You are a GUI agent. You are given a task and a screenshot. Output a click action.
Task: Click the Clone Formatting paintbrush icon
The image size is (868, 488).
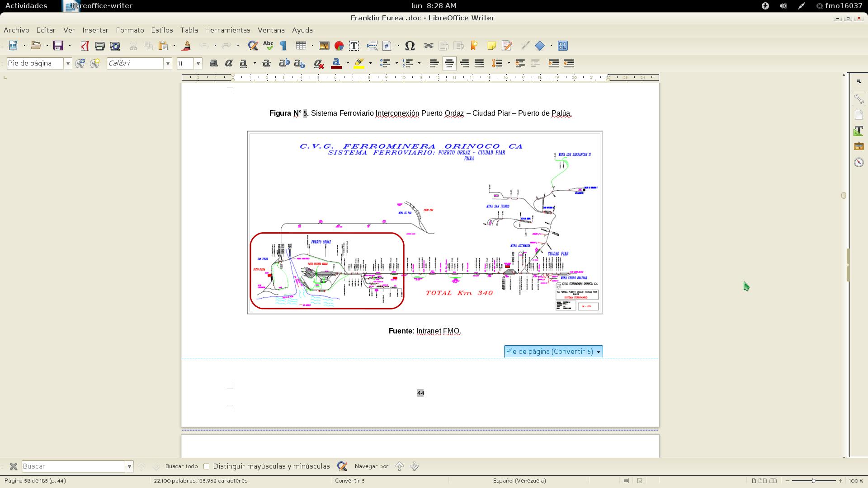point(186,46)
